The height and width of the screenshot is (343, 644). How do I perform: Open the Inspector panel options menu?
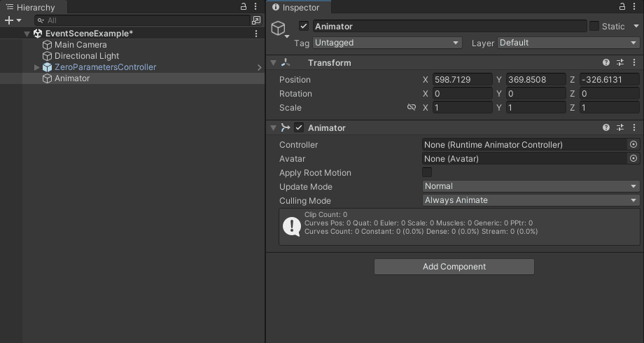click(x=634, y=6)
